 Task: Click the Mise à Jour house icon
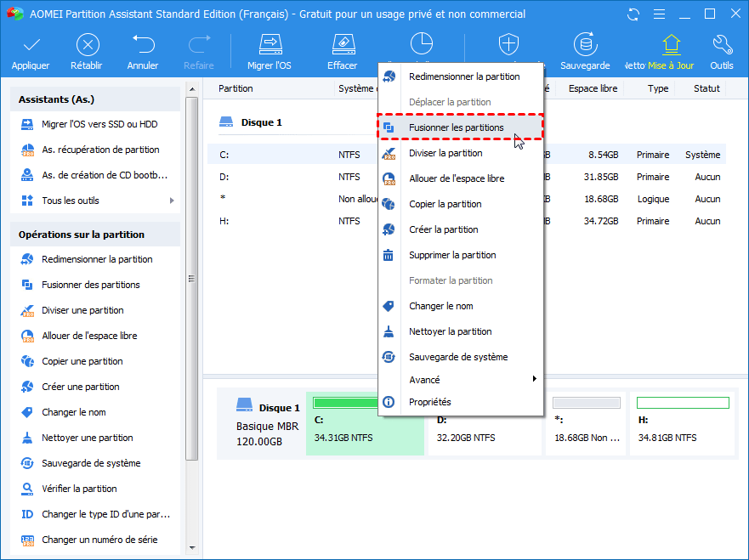[671, 44]
